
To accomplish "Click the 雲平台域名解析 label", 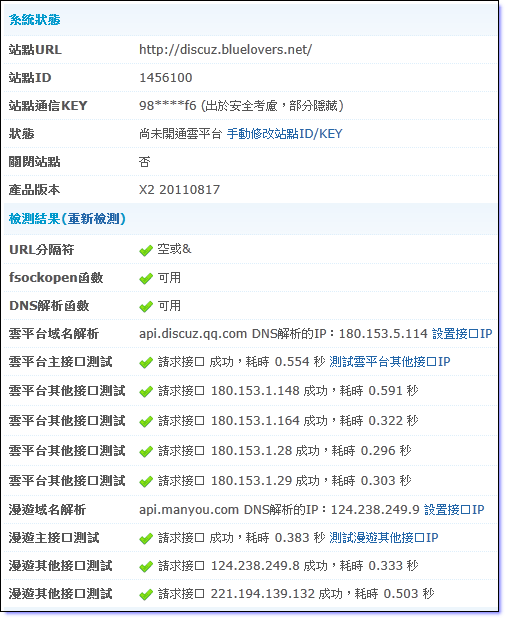I will click(x=54, y=334).
